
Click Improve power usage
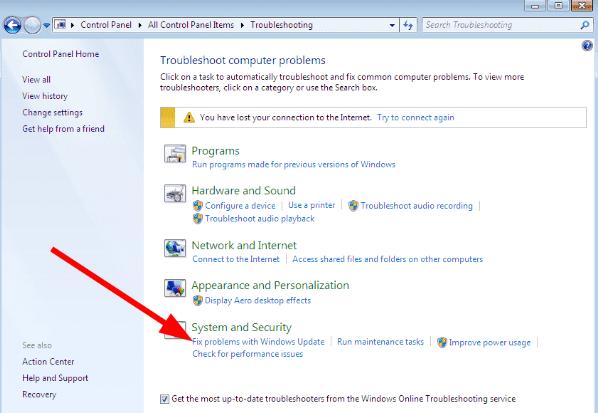click(490, 342)
